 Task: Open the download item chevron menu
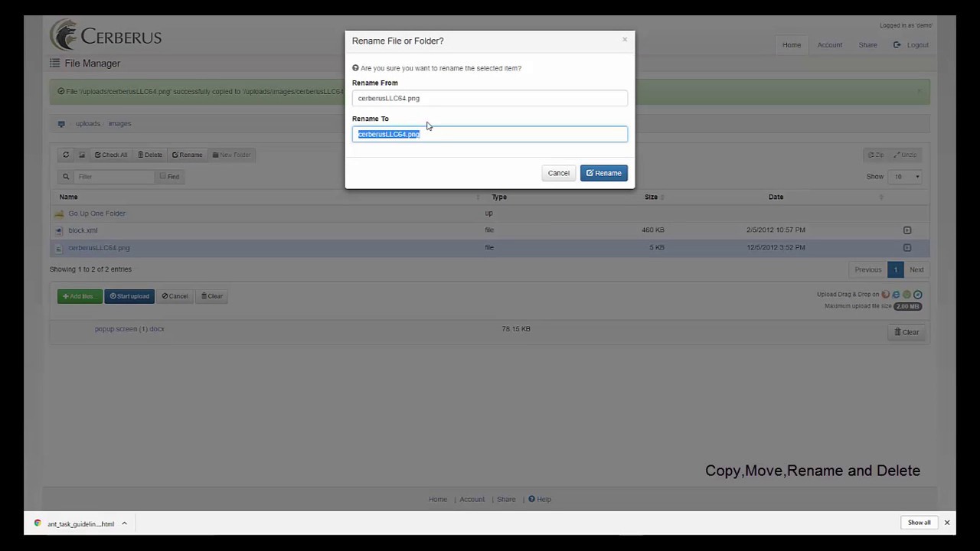tap(124, 523)
